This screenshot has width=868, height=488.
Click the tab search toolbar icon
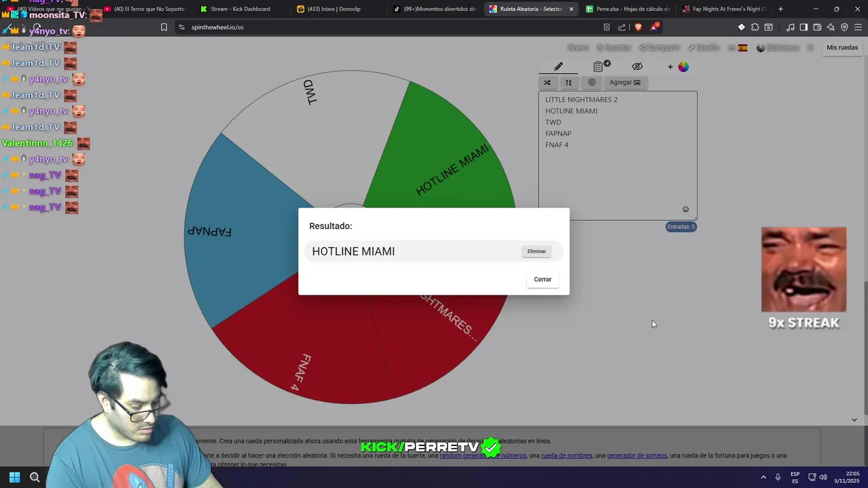pos(768,27)
